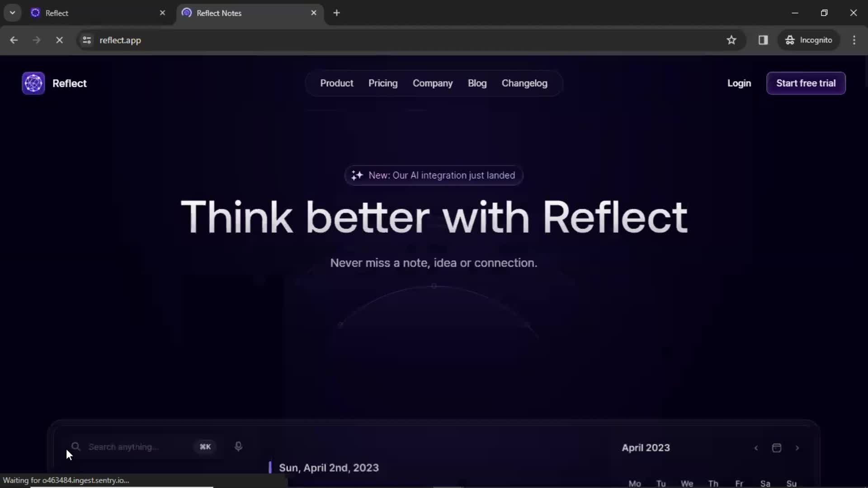Expand the April 2023 calendar view
This screenshot has width=868, height=488.
pyautogui.click(x=777, y=447)
